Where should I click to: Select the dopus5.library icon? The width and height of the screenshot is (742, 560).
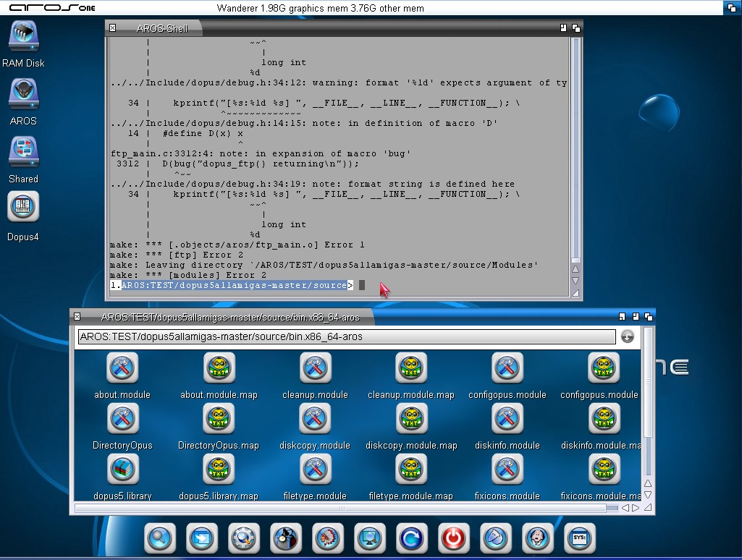click(122, 469)
